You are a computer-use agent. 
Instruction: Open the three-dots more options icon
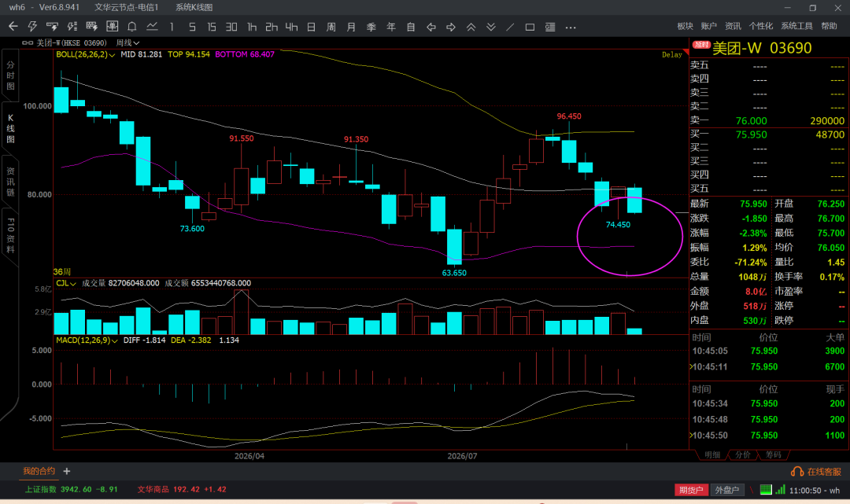pos(571,27)
